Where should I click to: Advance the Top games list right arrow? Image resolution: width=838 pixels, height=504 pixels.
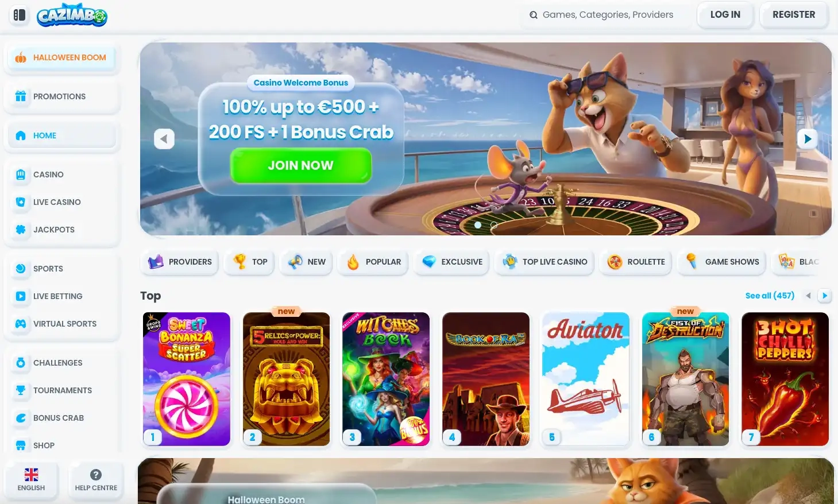[x=825, y=296]
